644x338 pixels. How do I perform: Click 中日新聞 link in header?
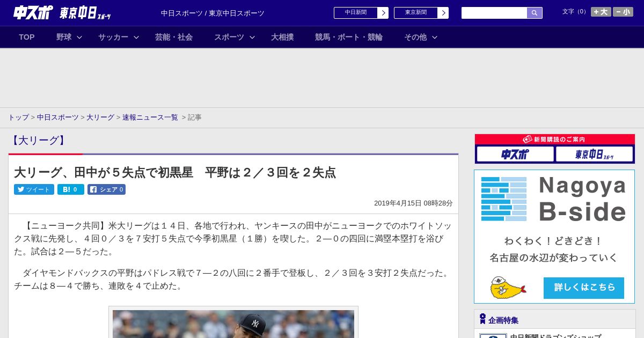click(356, 13)
